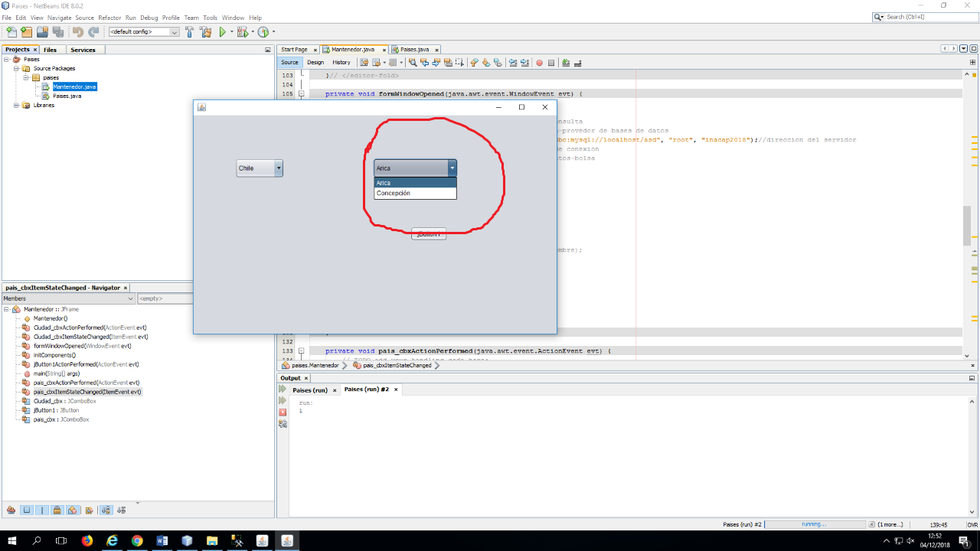The image size is (980, 551).
Task: Click Clean and Build Project icon
Action: [205, 32]
